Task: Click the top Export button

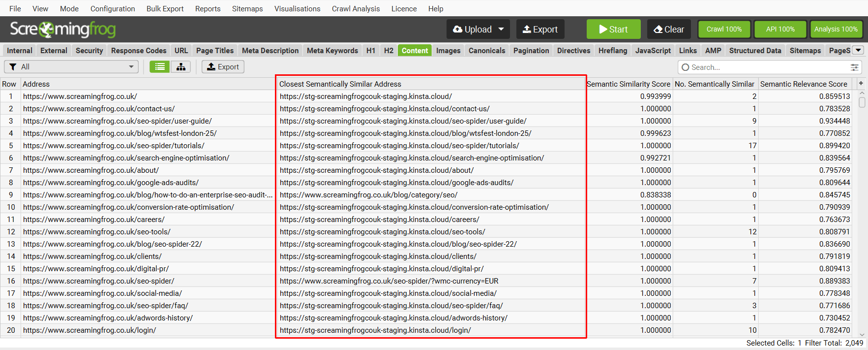Action: (x=540, y=29)
